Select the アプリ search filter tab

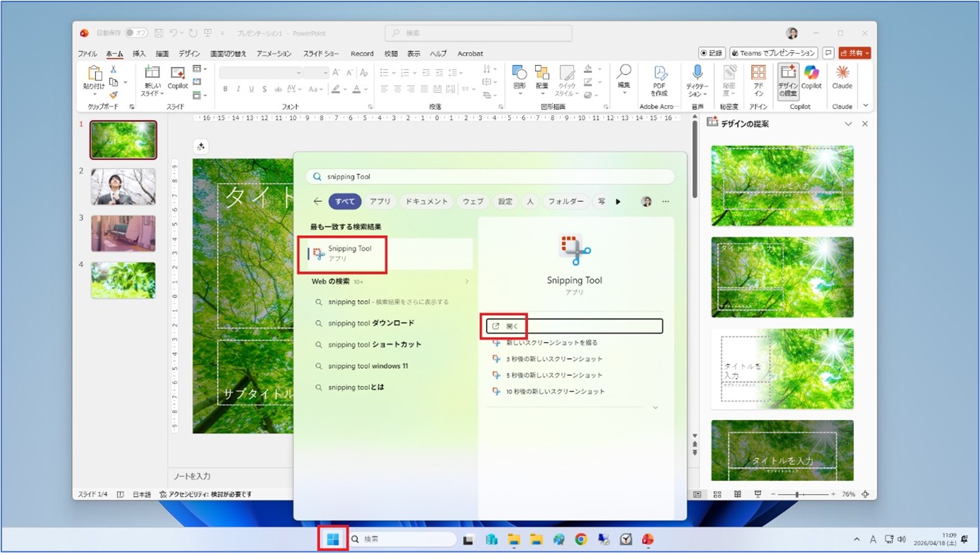(380, 202)
